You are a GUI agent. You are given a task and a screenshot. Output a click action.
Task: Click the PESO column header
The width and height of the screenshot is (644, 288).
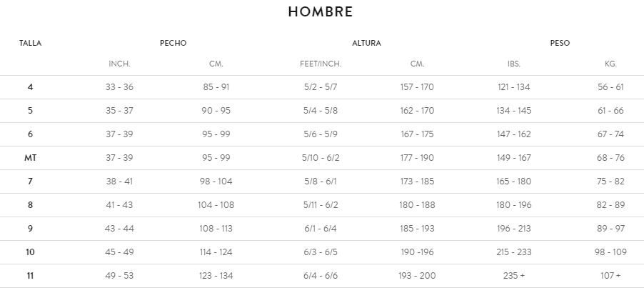[560, 43]
